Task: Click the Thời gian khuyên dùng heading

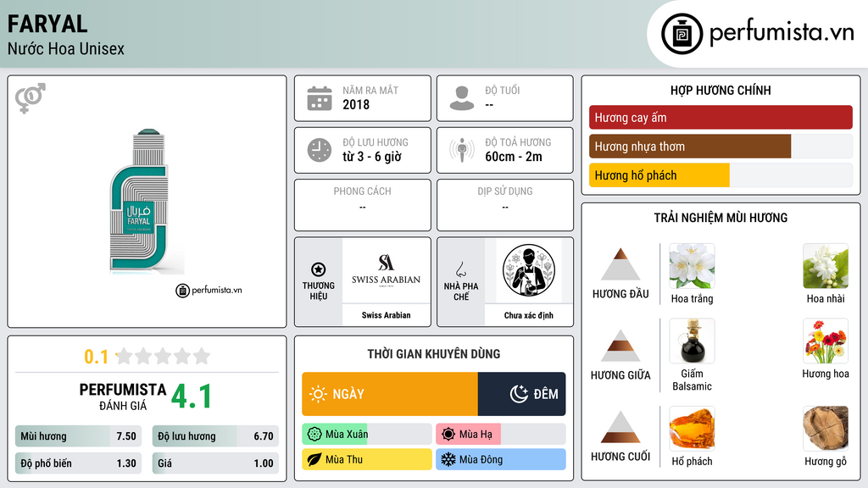Action: click(434, 354)
